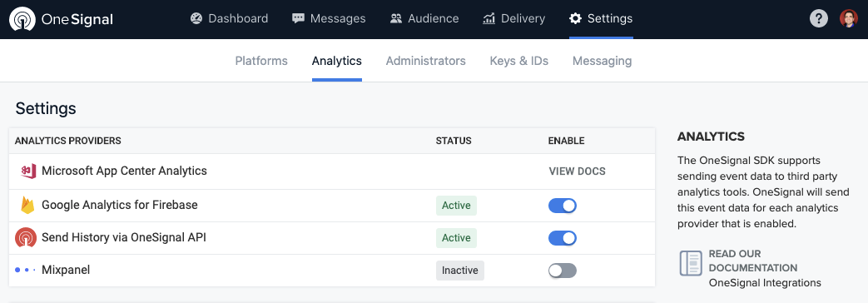The height and width of the screenshot is (303, 868).
Task: Go to Messages in top navigation
Action: [329, 19]
